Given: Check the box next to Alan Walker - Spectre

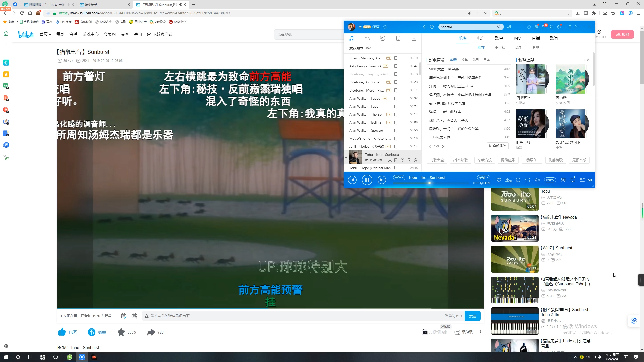Looking at the screenshot, I should (396, 130).
